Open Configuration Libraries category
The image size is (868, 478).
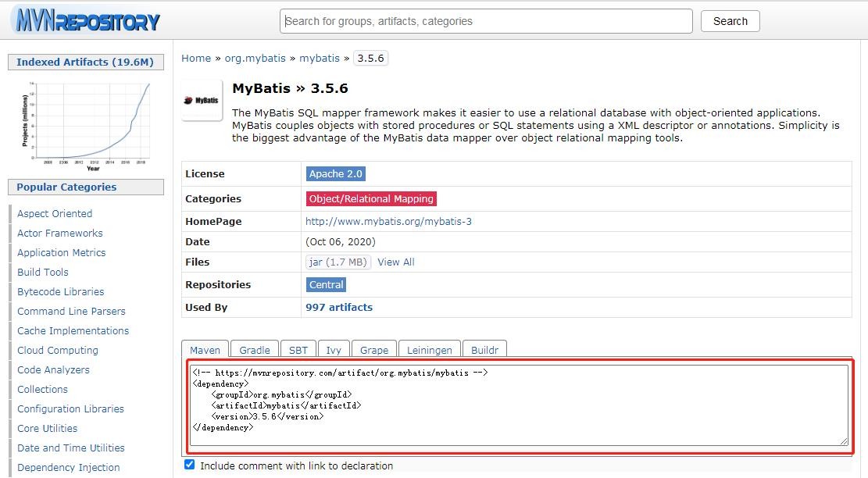click(x=70, y=408)
